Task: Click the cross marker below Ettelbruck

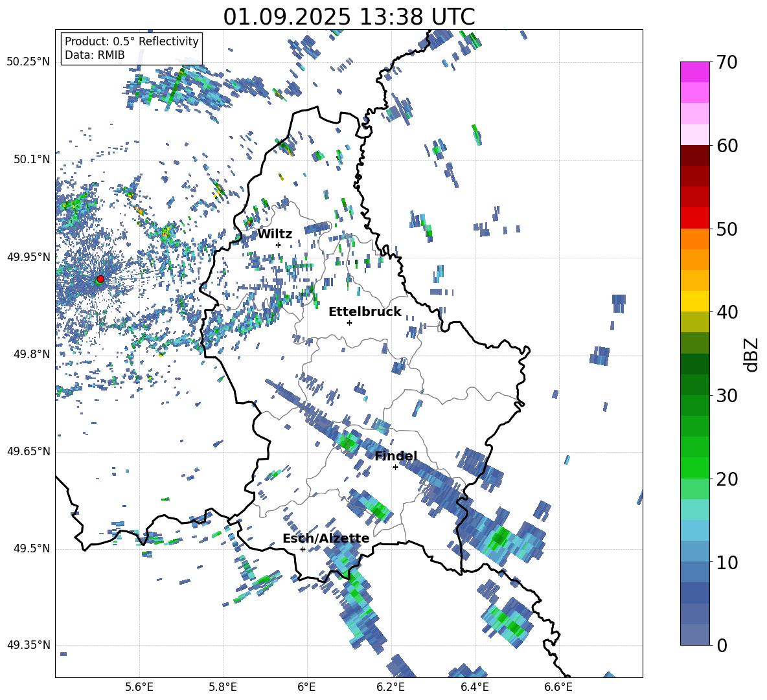Action: (349, 322)
